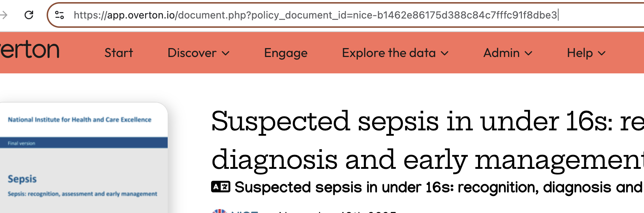Click the browser forward arrow
Viewport: 644px width, 213px height.
coord(4,15)
